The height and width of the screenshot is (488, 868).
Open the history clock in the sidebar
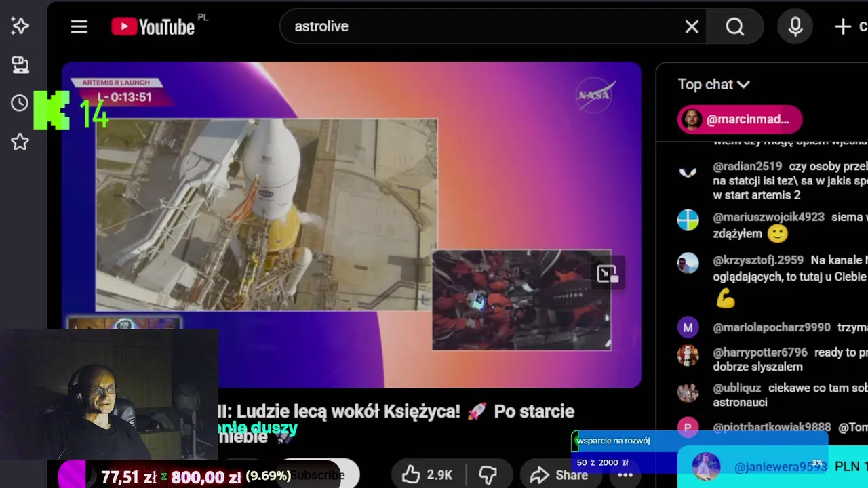click(20, 103)
